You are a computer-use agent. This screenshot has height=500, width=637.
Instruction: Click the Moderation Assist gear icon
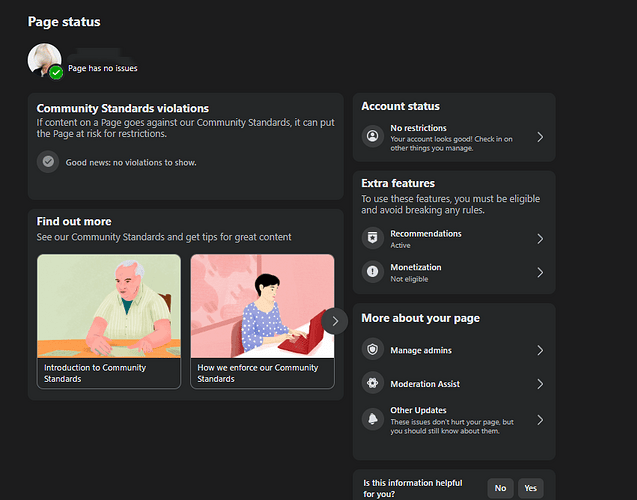click(x=372, y=383)
